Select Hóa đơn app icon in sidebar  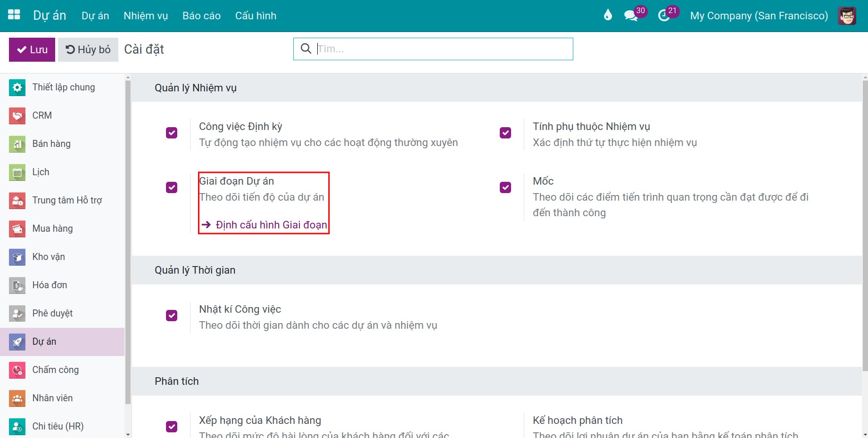click(x=17, y=285)
